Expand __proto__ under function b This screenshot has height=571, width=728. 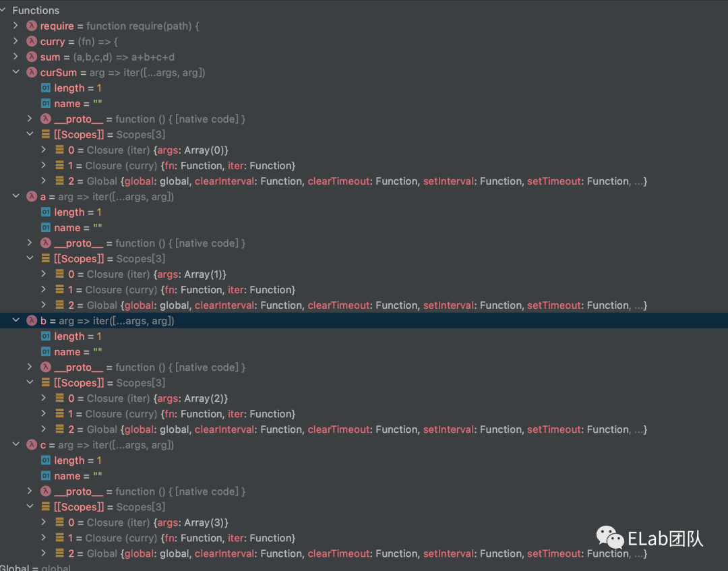30,367
